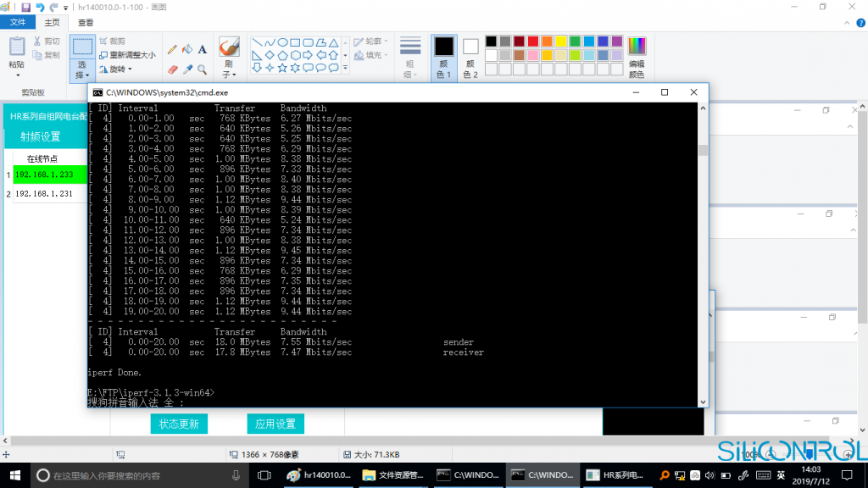The height and width of the screenshot is (488, 868).
Task: Click the Undo arrow in Paint's title bar
Action: click(x=40, y=7)
